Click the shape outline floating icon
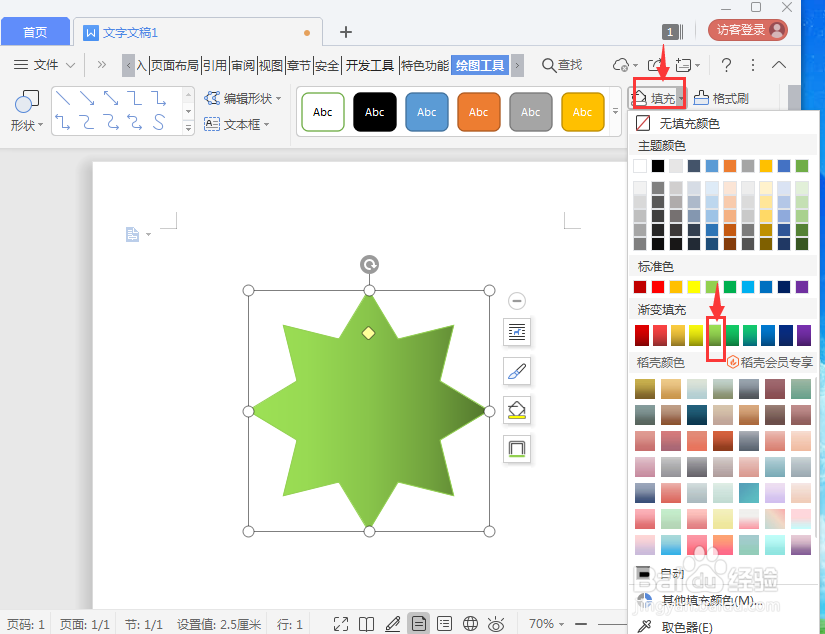 tap(517, 449)
